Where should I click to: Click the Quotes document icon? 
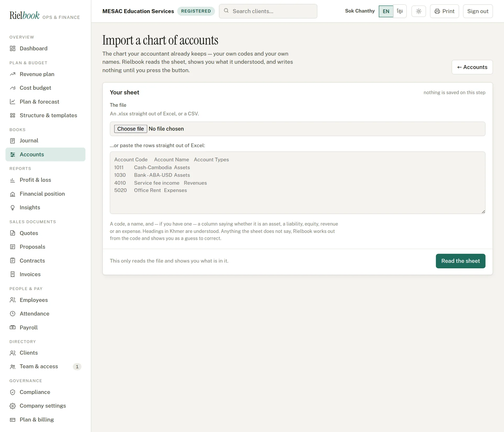click(13, 233)
